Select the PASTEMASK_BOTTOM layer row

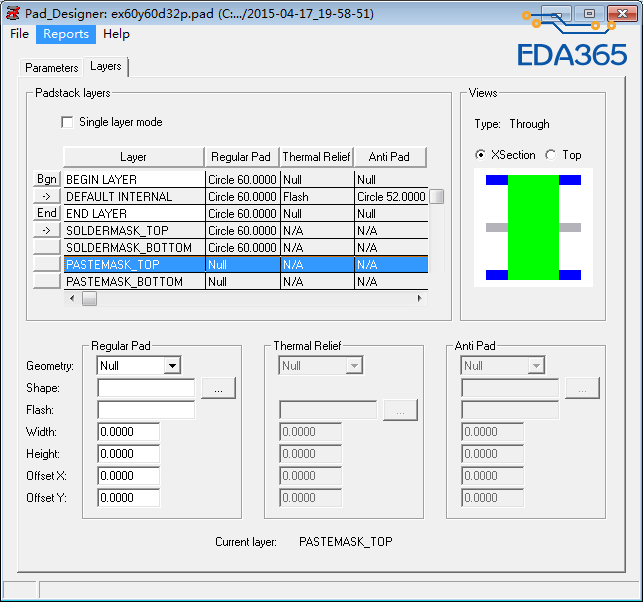pyautogui.click(x=246, y=282)
